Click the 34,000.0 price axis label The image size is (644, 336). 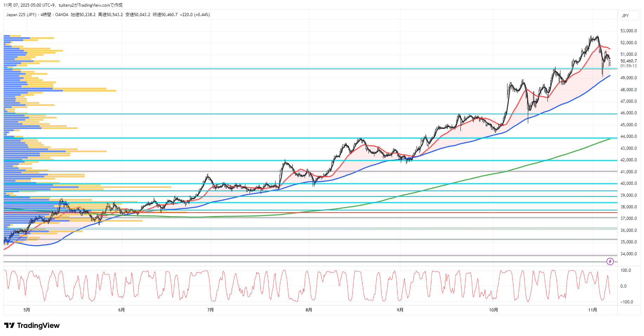(x=628, y=254)
